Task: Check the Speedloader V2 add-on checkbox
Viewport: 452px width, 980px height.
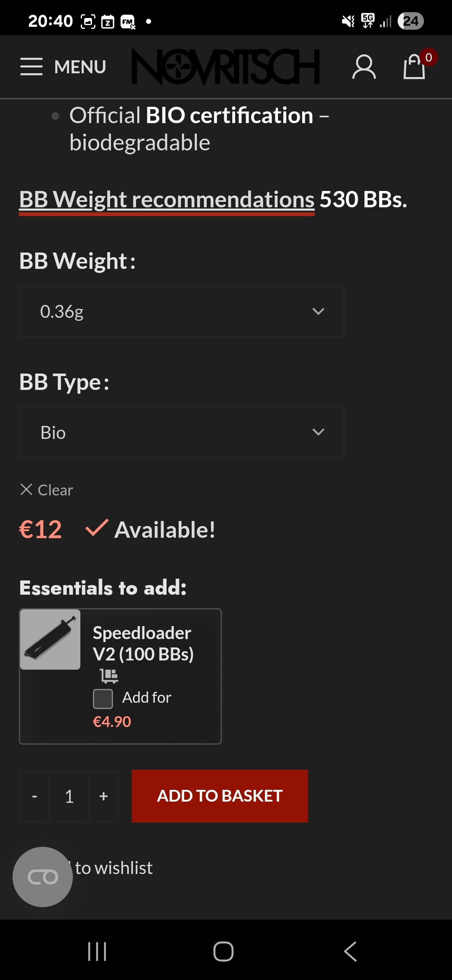Action: (103, 699)
